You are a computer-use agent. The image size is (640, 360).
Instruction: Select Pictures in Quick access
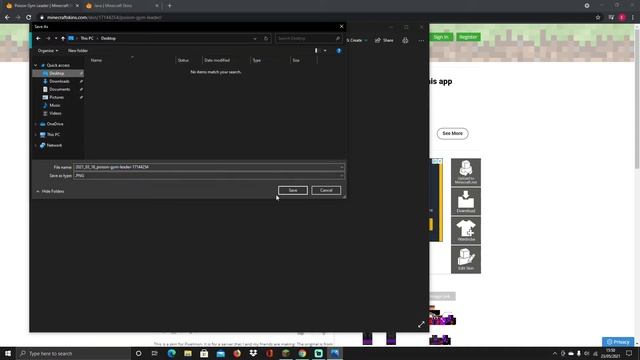point(57,98)
